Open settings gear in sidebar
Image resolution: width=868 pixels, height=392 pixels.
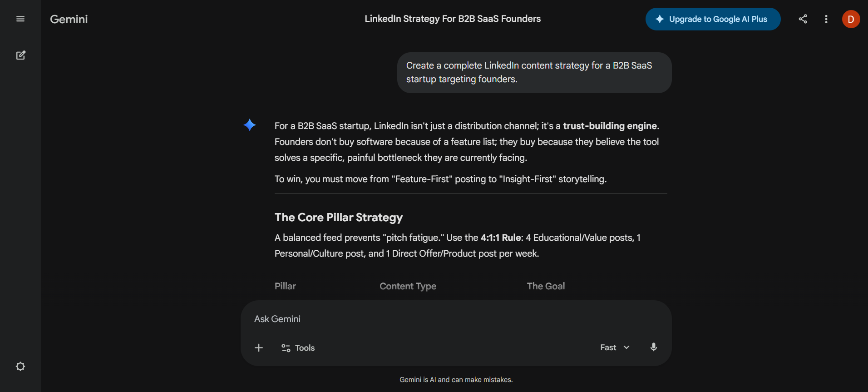(x=20, y=367)
